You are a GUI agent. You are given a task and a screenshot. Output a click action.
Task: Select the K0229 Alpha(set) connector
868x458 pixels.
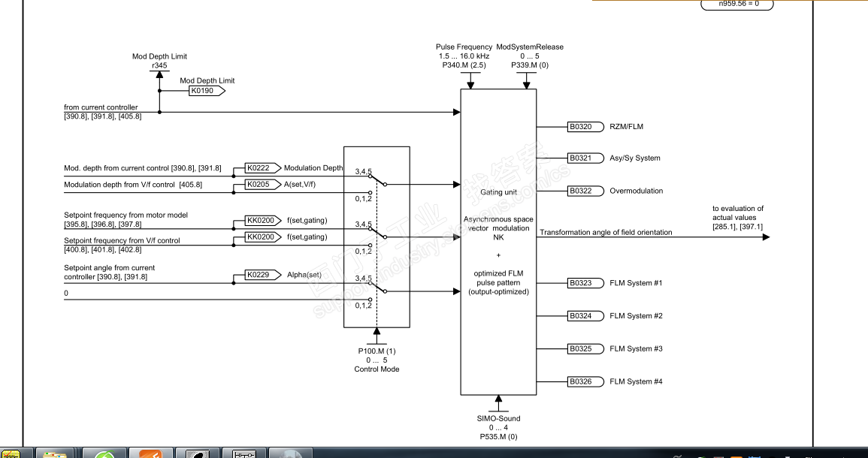[x=264, y=274]
